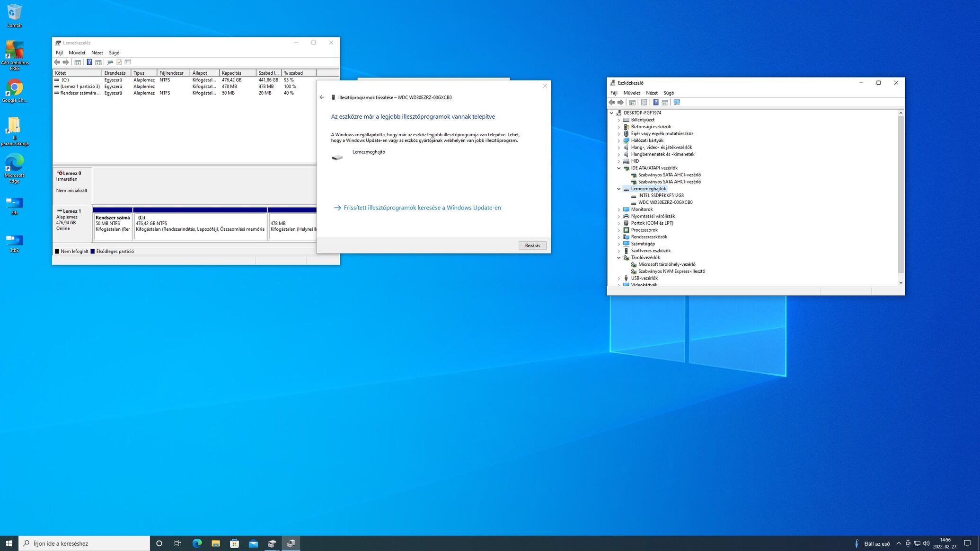This screenshot has width=980, height=551.
Task: Click the checkmark properties icon in Lemezkezelés toolbar
Action: [119, 62]
